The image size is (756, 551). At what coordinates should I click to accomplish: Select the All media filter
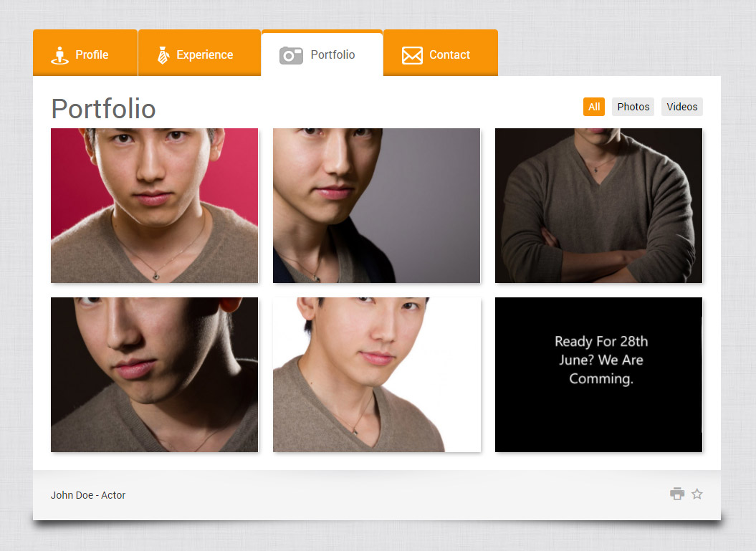coord(593,106)
